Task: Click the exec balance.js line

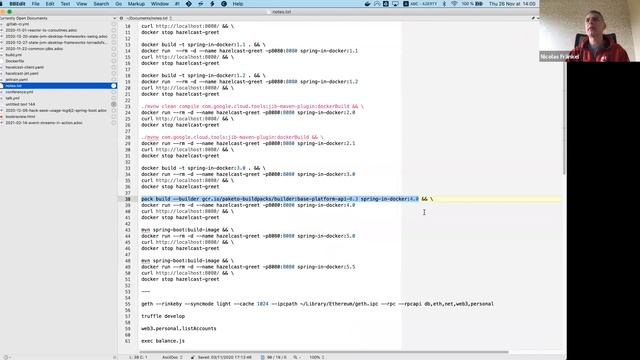Action: tap(163, 341)
